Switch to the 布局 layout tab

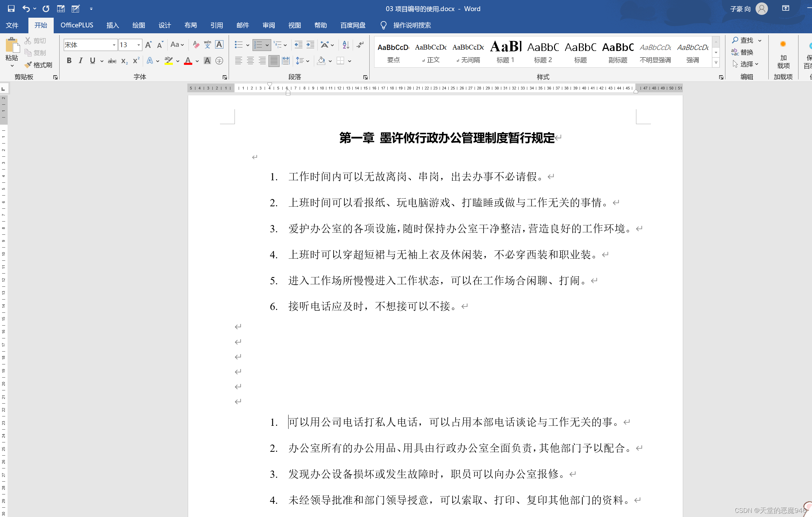(x=191, y=25)
